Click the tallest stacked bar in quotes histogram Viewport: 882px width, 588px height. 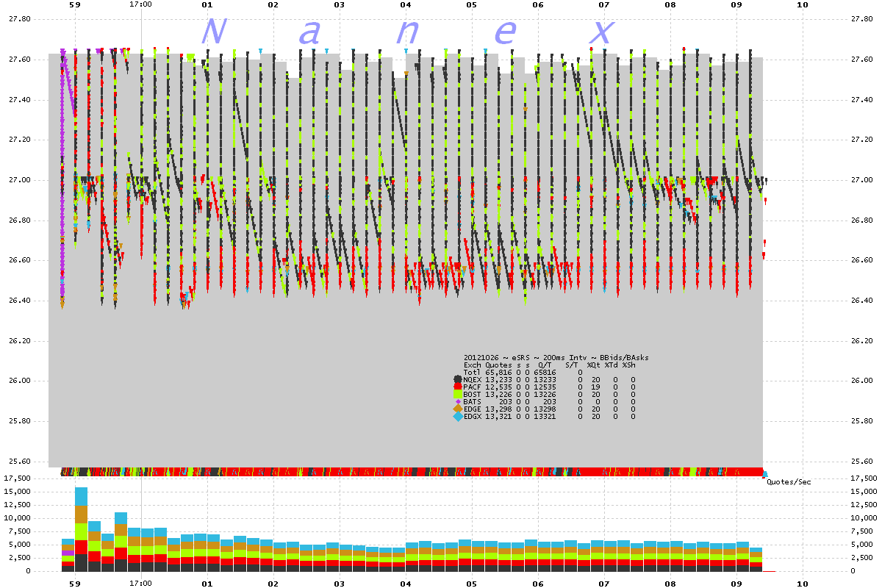[81, 529]
